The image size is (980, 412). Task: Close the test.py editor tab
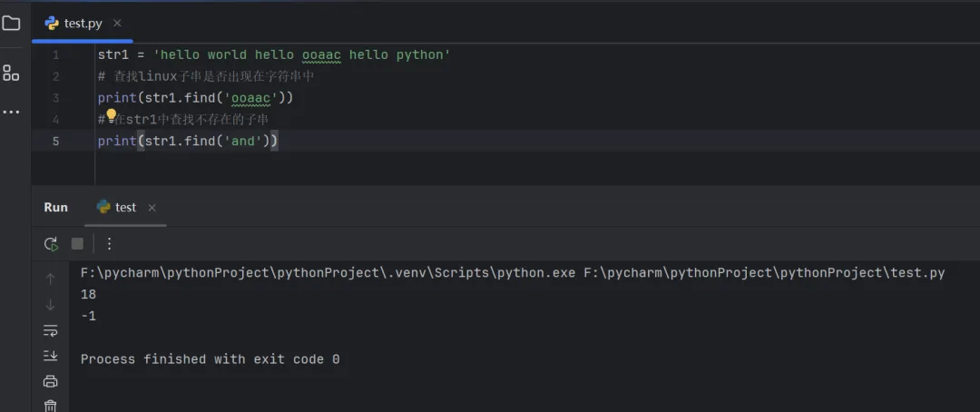(x=117, y=24)
